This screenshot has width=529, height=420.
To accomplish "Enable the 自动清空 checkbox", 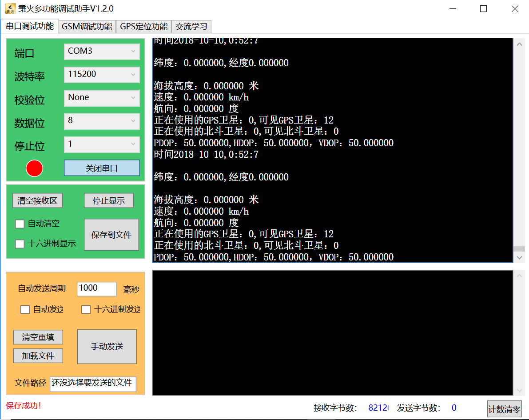I will click(20, 224).
